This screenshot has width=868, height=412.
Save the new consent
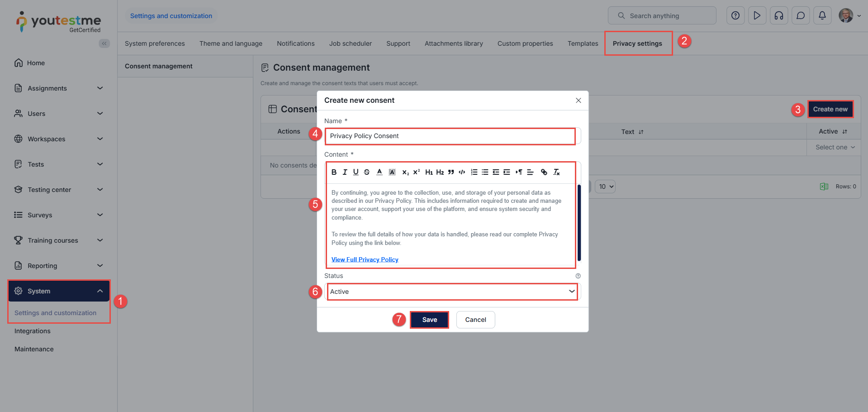click(x=429, y=320)
